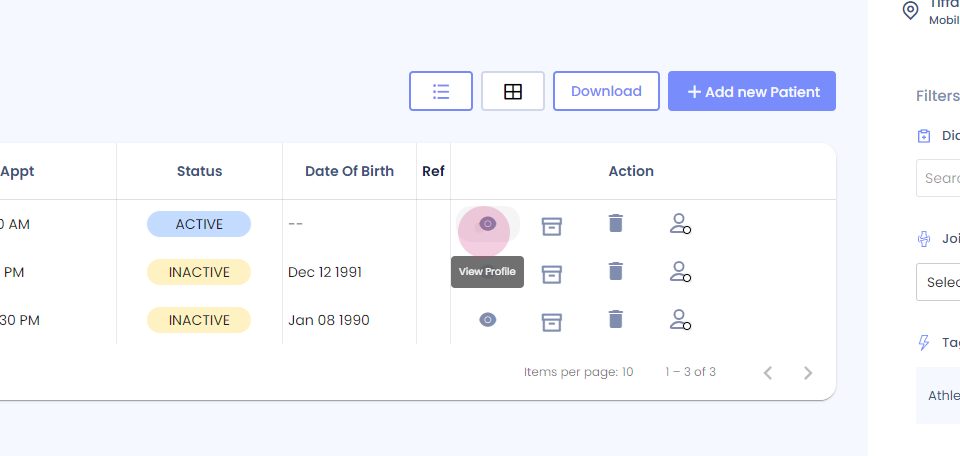Click the 1 – 3 of 3 page range
The height and width of the screenshot is (456, 960).
coord(691,372)
